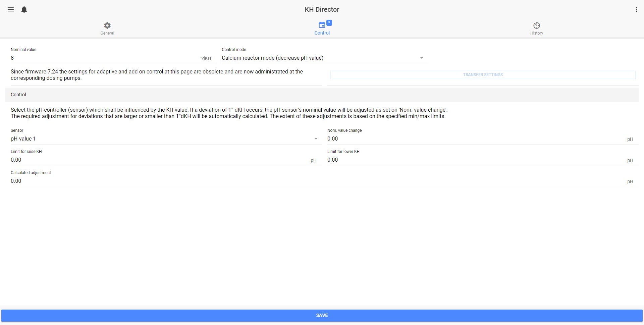Open the History tab
644x325 pixels.
pyautogui.click(x=537, y=29)
